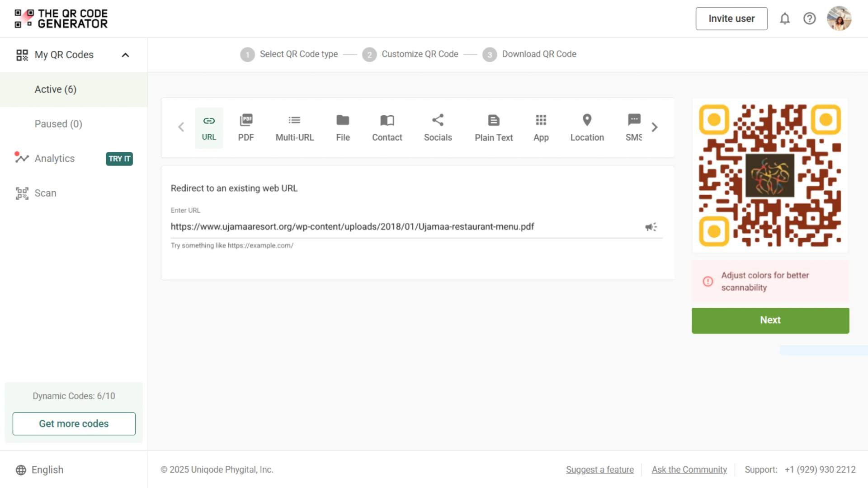Click the green Next button
The image size is (868, 488).
tap(770, 320)
